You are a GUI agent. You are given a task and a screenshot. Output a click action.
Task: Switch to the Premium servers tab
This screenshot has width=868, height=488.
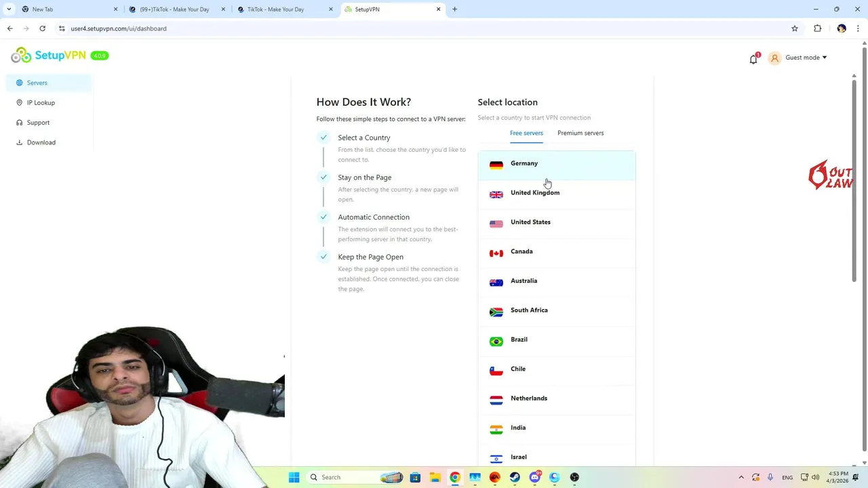[x=580, y=133]
